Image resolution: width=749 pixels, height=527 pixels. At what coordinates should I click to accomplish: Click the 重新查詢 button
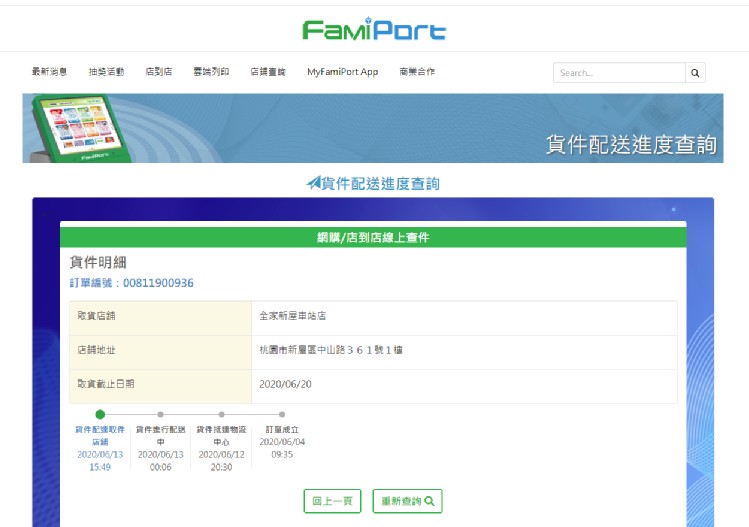click(407, 501)
